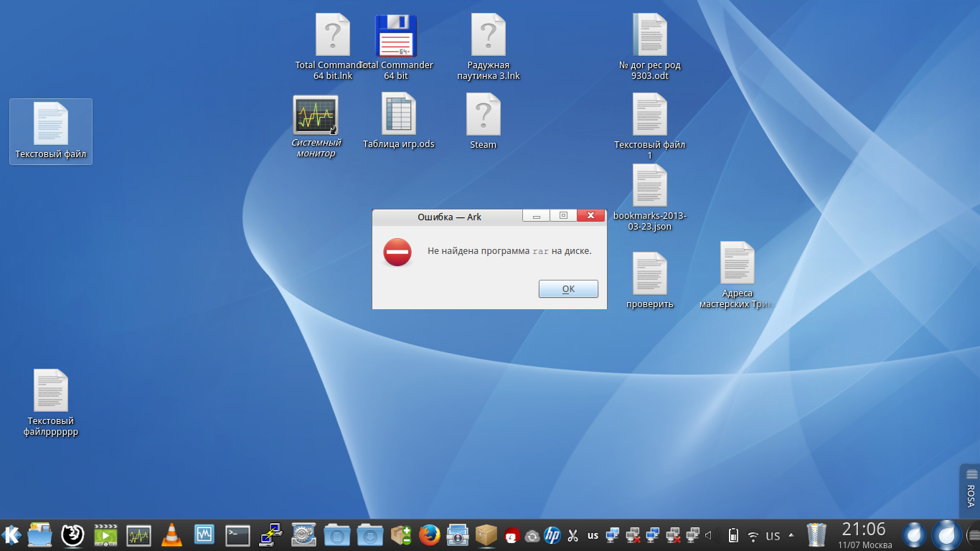Screen dimensions: 980x551
Task: Open the Klipper scissors clipboard icon
Action: tap(573, 535)
